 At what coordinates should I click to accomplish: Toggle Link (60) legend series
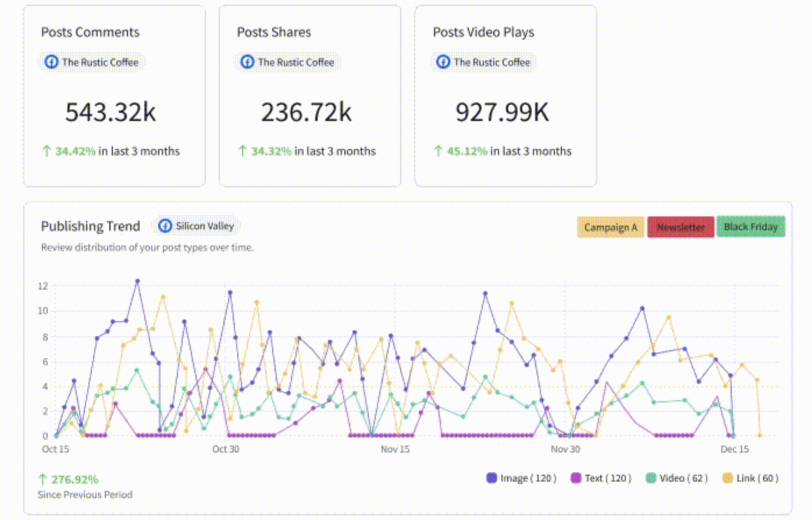(750, 478)
